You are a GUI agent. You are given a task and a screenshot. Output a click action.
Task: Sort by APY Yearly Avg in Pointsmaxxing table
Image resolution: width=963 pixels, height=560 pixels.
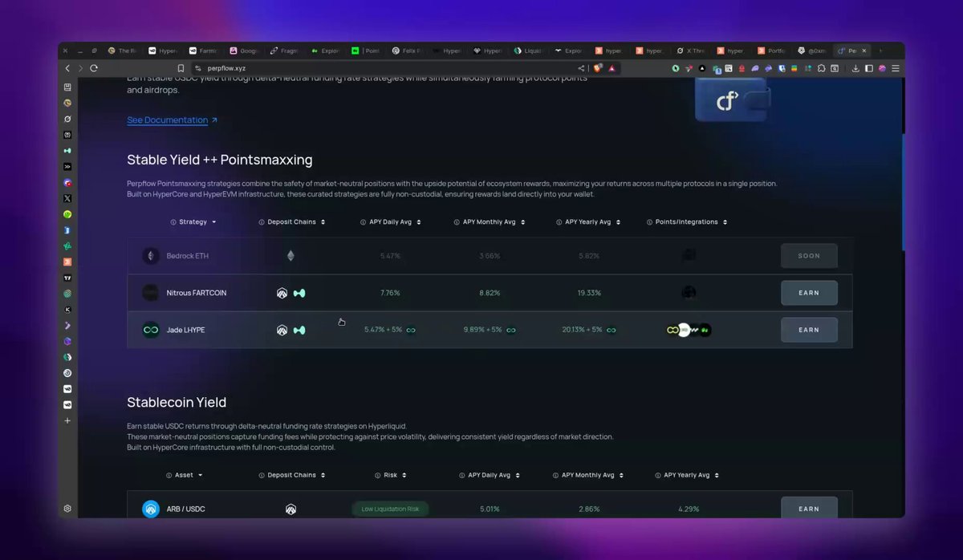(619, 222)
